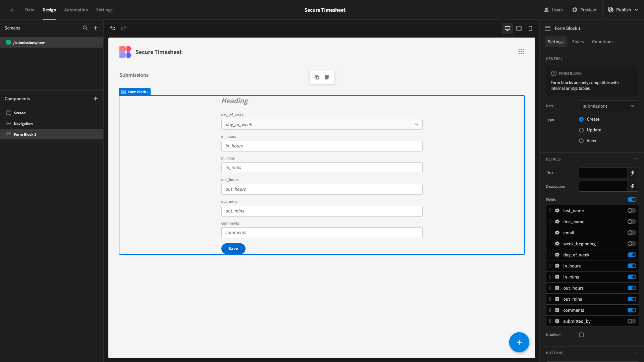644x362 pixels.
Task: Switch to the Styles tab
Action: pos(578,42)
